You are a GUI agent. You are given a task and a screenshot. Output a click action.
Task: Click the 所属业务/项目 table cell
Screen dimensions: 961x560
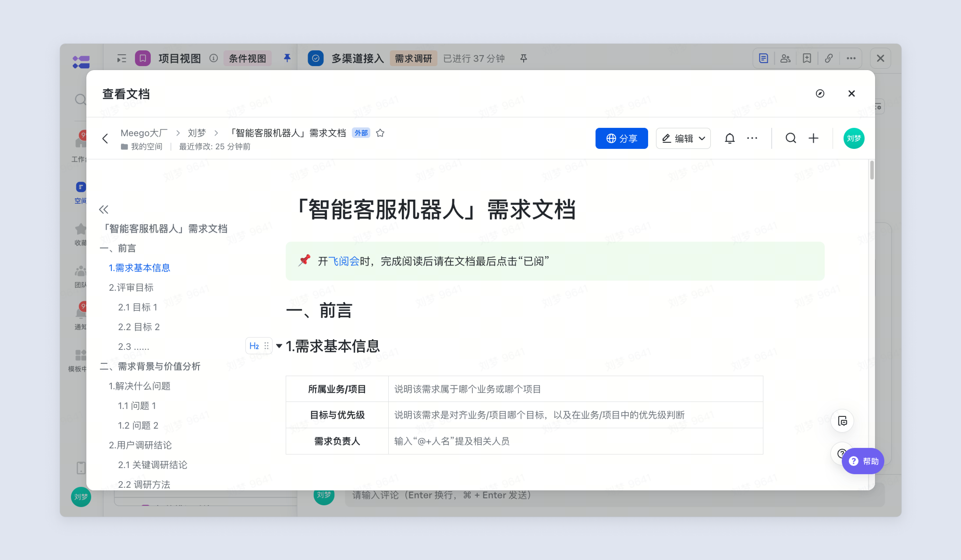337,389
